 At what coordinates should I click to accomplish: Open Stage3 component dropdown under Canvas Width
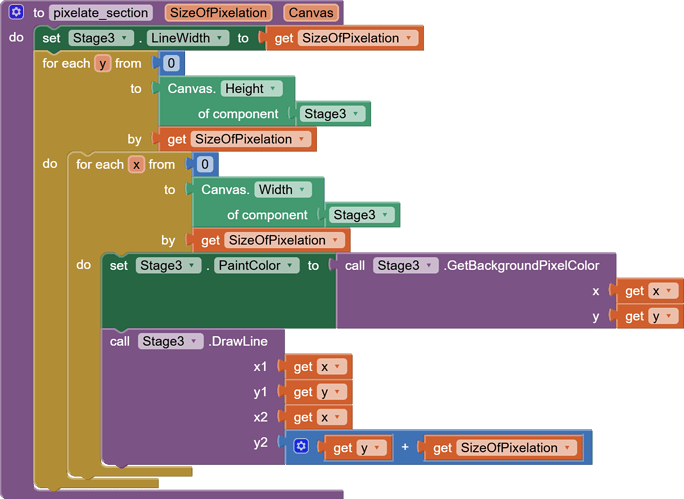click(361, 215)
